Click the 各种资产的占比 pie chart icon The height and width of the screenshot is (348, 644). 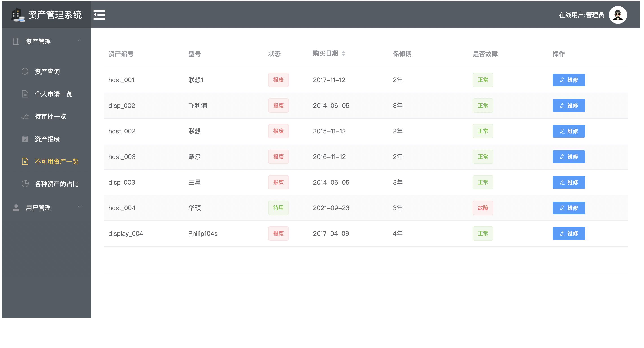[x=25, y=184]
